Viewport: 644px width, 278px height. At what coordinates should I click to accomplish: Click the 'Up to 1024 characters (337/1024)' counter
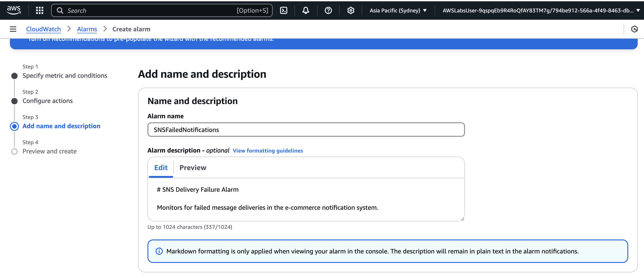click(190, 227)
